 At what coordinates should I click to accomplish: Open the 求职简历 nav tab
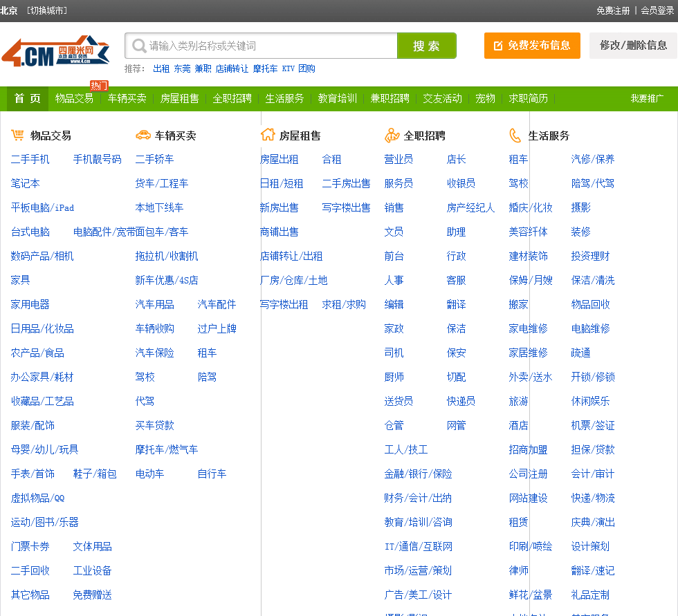tap(529, 98)
